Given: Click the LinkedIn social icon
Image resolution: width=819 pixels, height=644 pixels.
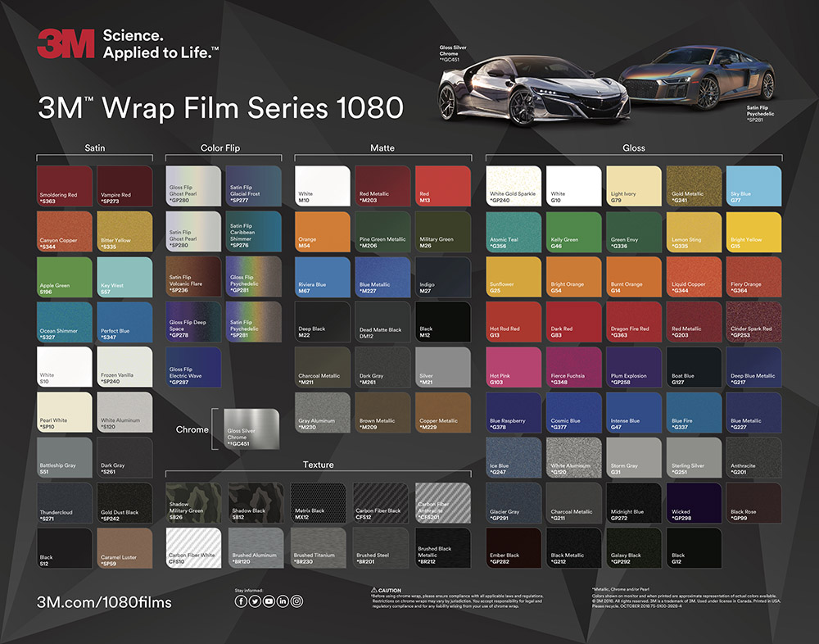Looking at the screenshot, I should tap(283, 601).
